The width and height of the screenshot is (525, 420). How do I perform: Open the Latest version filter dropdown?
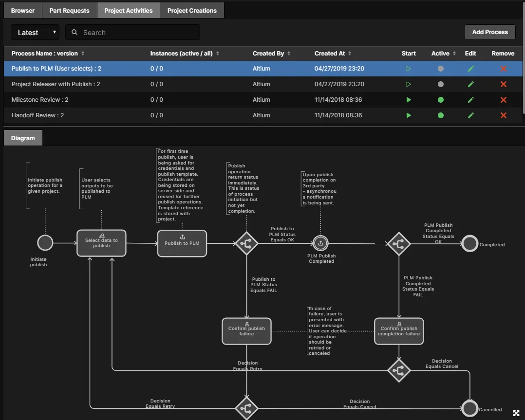coord(35,32)
